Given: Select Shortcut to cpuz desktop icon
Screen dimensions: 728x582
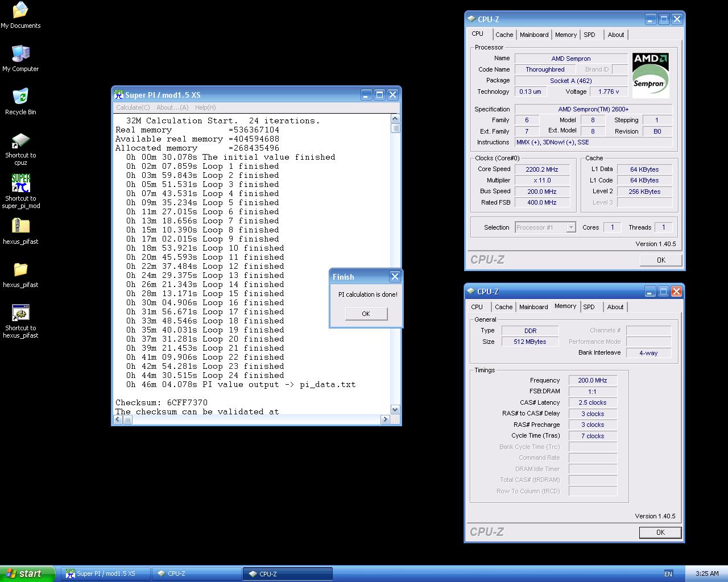Looking at the screenshot, I should coord(20,149).
